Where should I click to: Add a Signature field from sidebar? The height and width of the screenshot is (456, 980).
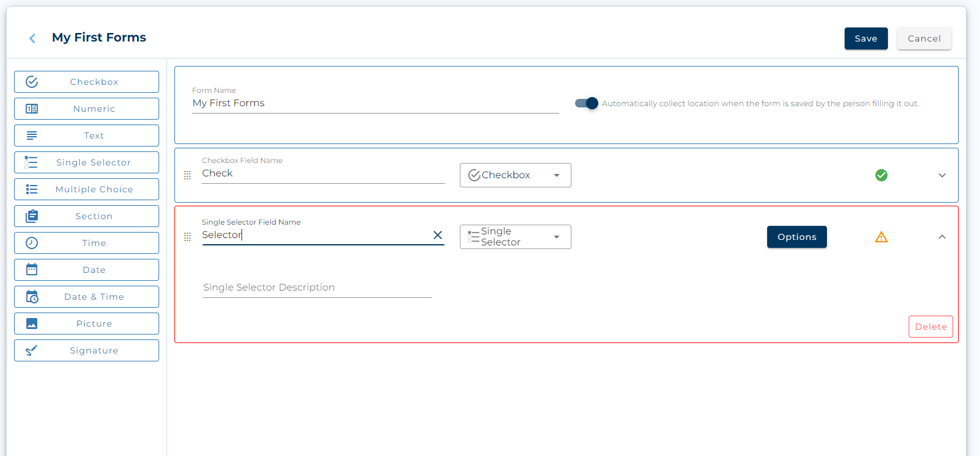click(x=87, y=350)
